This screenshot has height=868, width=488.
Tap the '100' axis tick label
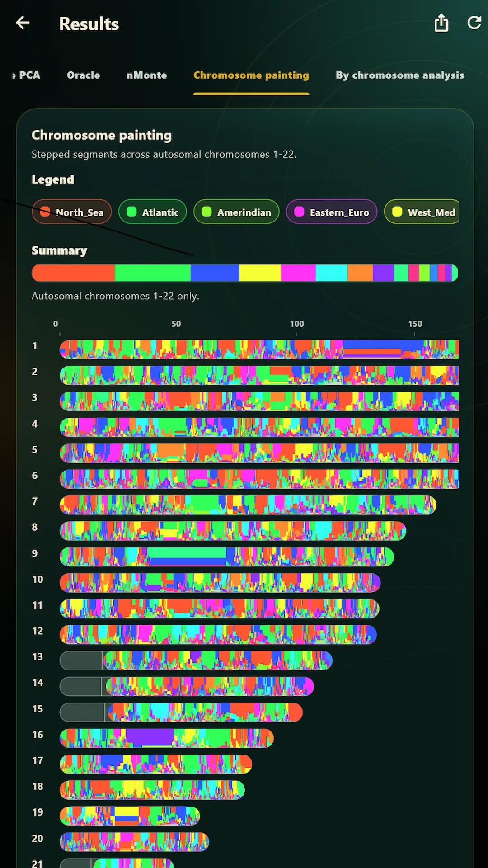[x=297, y=324]
